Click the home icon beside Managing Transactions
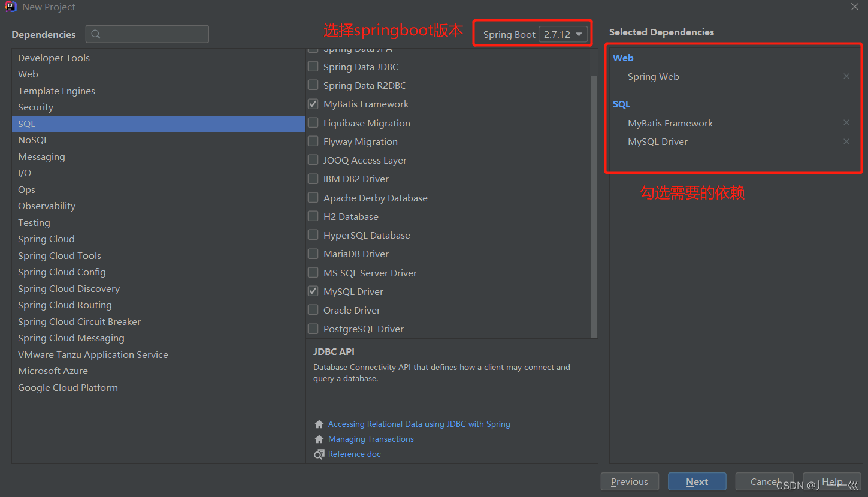This screenshot has height=497, width=868. pyautogui.click(x=319, y=439)
